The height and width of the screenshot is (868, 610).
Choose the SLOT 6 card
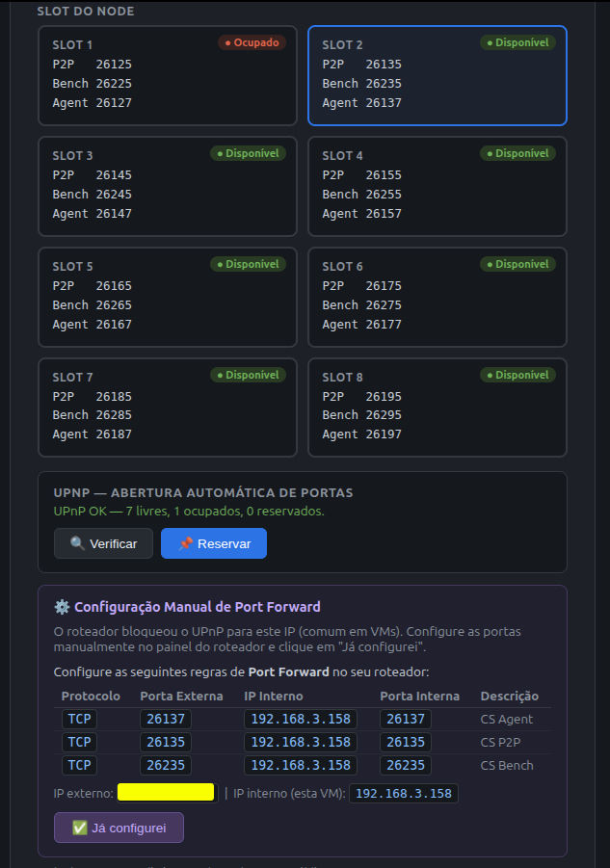(438, 298)
